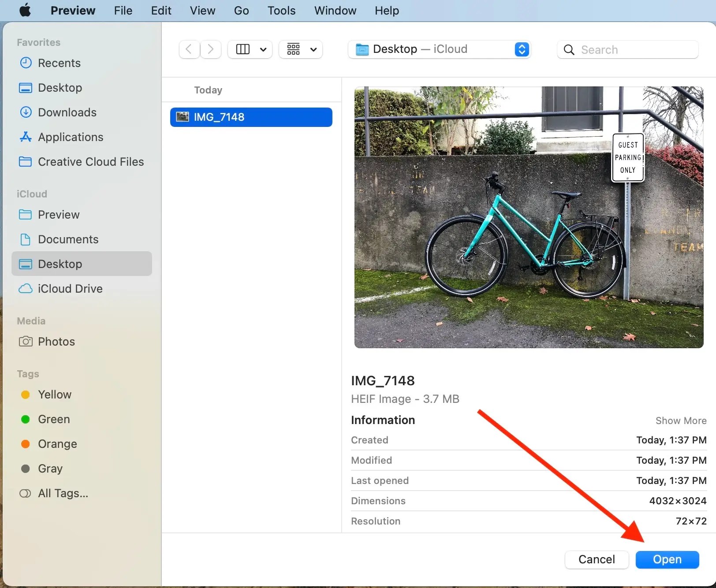Select Applications in the sidebar
Viewport: 716px width, 588px height.
(82, 137)
